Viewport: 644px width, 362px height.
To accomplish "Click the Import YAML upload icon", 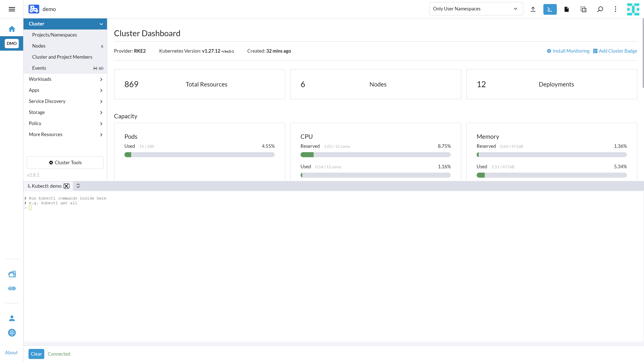I will [533, 9].
